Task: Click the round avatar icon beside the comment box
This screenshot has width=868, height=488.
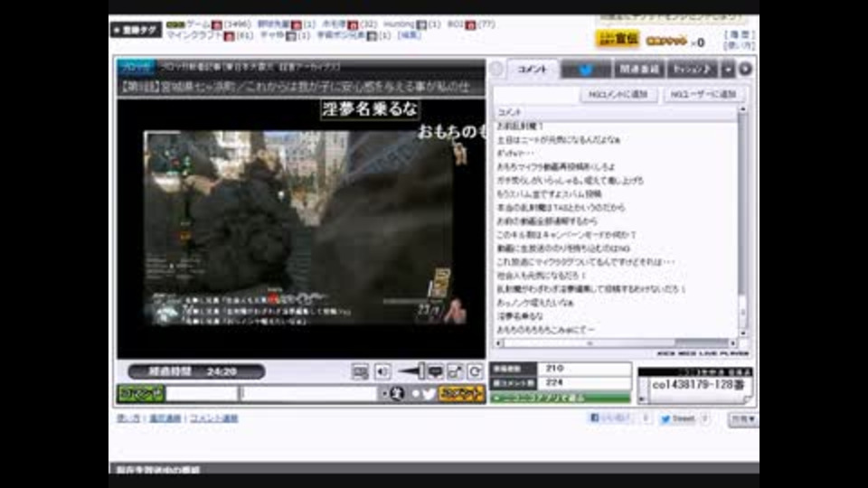Action: [x=396, y=393]
